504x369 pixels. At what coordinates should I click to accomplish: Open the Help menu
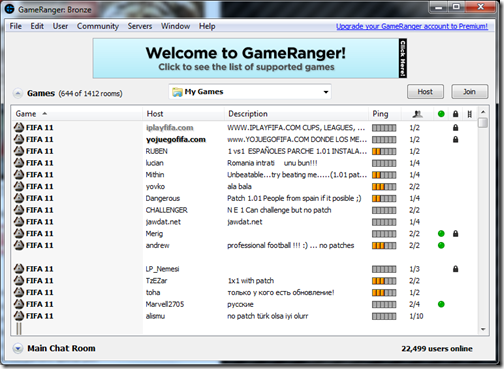point(207,26)
